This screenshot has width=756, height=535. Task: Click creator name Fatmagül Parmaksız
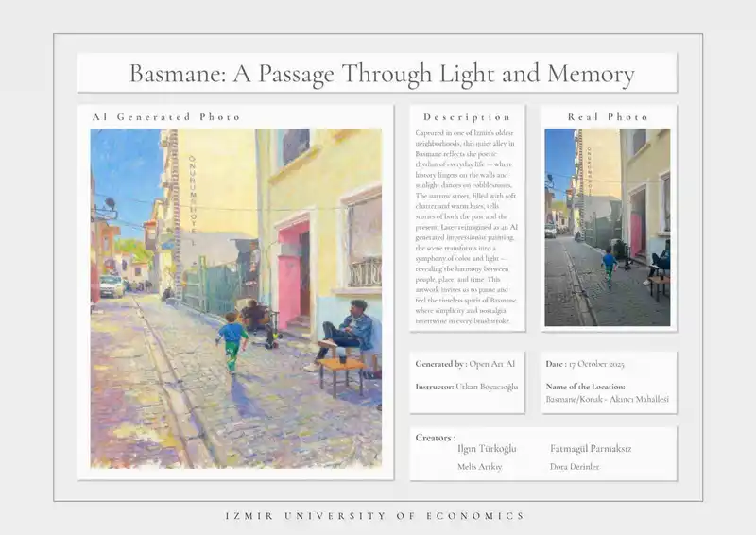click(590, 449)
